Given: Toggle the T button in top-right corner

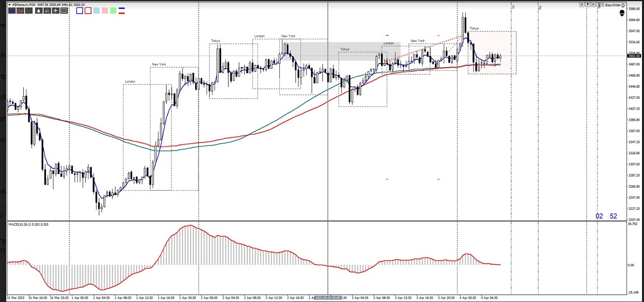Looking at the screenshot, I should point(588,4).
